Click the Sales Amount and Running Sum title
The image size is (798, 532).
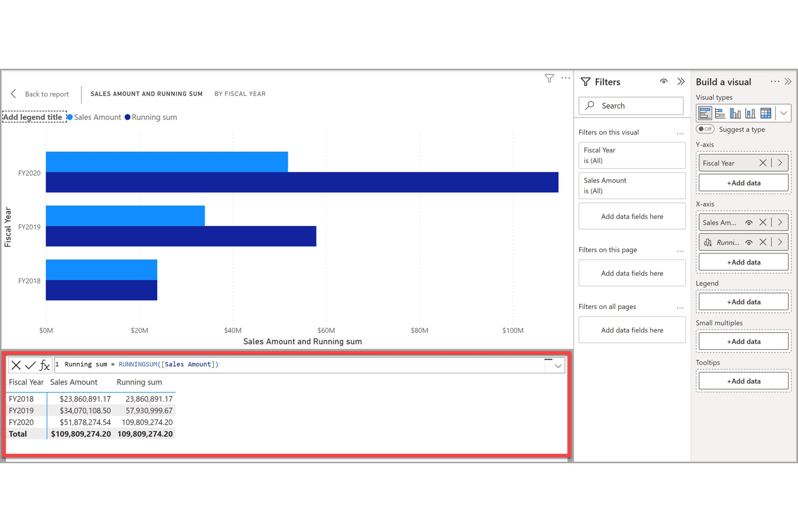pos(146,94)
